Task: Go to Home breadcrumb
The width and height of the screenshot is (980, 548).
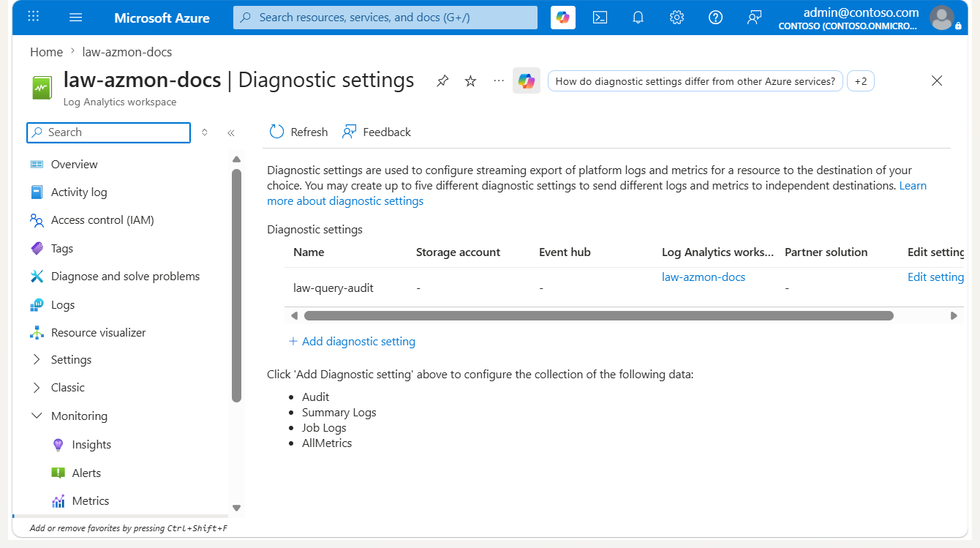Action: coord(47,52)
